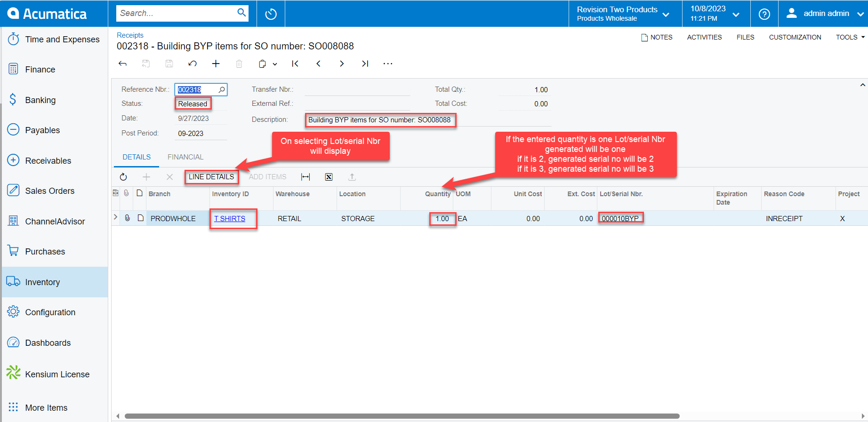The image size is (868, 422).
Task: Go to the last record
Action: (365, 64)
